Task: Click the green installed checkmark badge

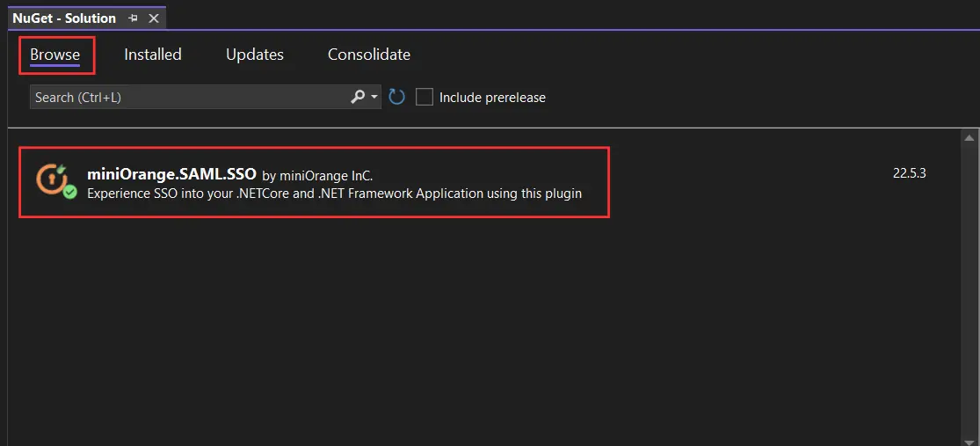Action: click(70, 192)
